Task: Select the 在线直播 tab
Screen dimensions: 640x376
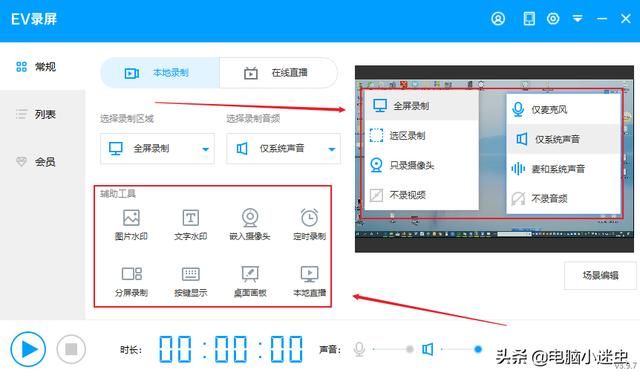Action: pos(278,73)
